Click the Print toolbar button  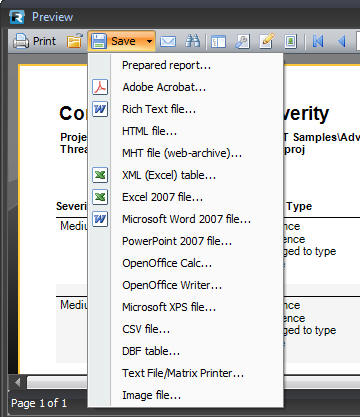pos(35,41)
